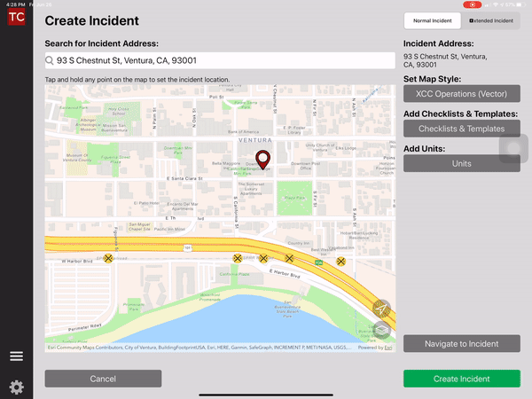Select the Normal Incident tab
Viewport: 532px width, 399px height.
[432, 20]
